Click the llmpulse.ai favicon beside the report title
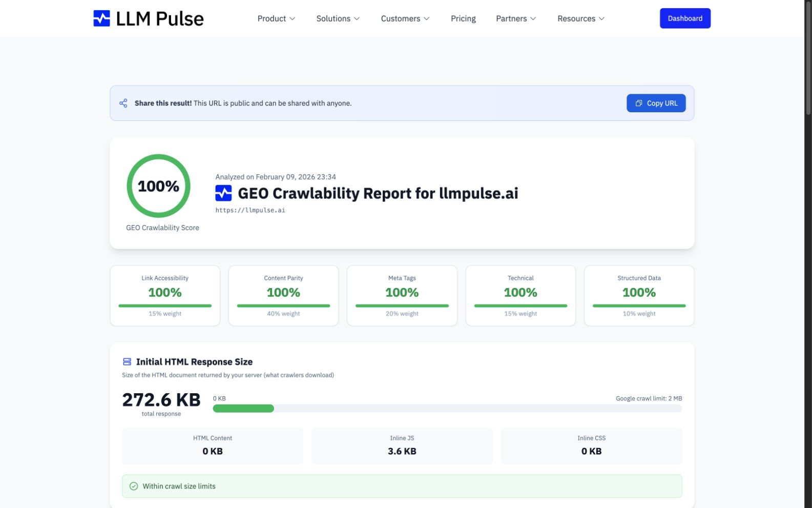Image resolution: width=812 pixels, height=508 pixels. coord(223,193)
